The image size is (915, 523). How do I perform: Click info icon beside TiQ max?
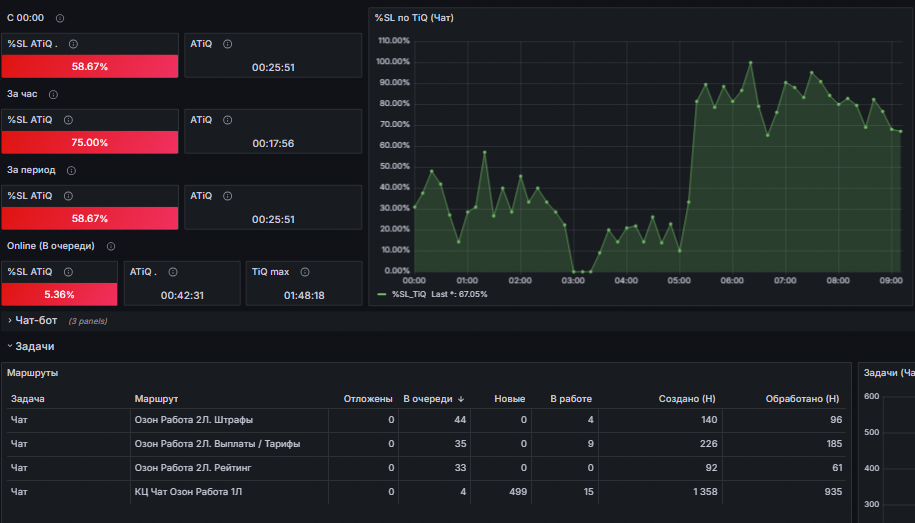[x=305, y=272]
